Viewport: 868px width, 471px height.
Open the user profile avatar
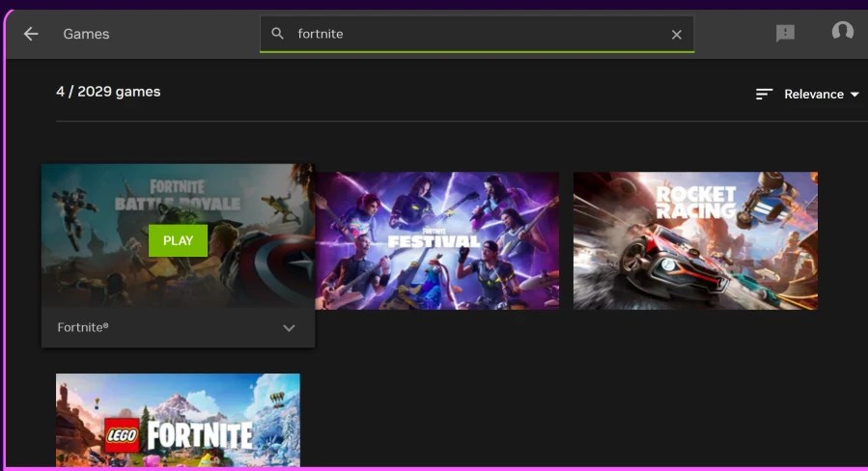point(842,32)
